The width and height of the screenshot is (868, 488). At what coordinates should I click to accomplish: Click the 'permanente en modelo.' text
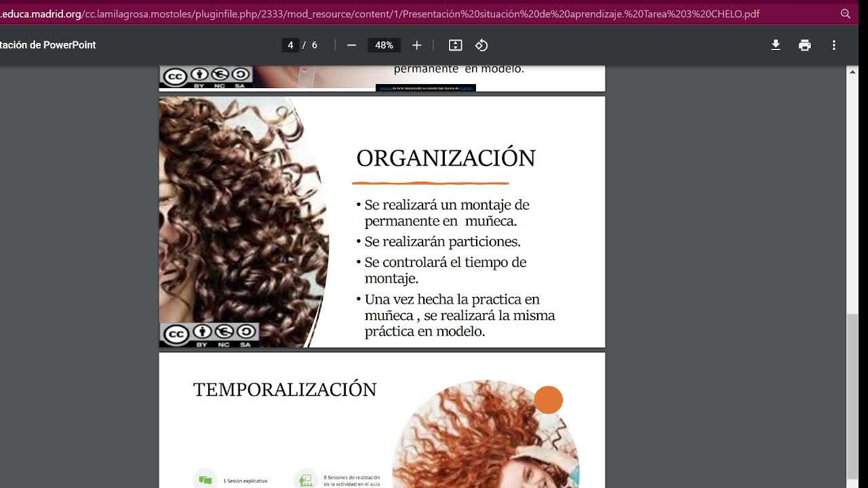458,68
